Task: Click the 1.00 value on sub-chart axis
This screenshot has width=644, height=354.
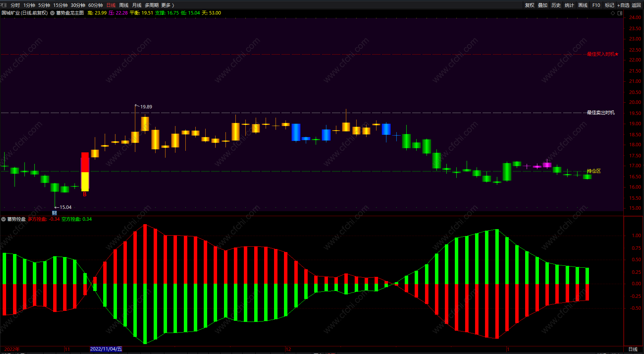Action: coord(636,236)
